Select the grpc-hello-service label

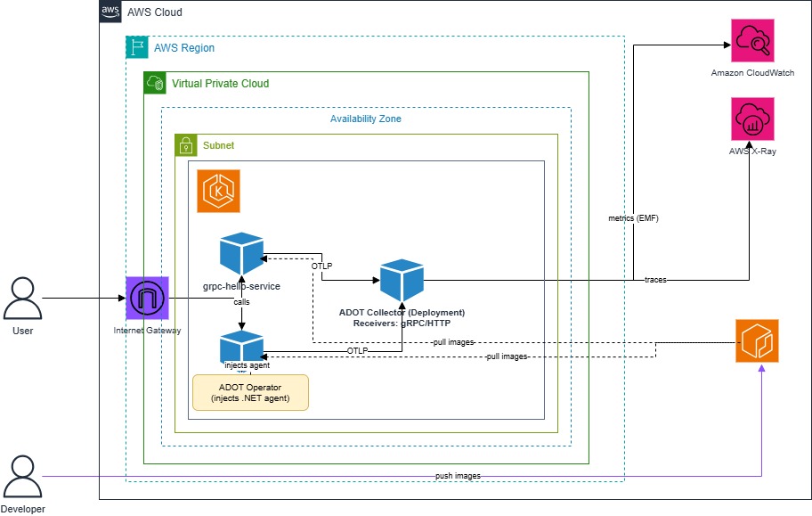[241, 286]
